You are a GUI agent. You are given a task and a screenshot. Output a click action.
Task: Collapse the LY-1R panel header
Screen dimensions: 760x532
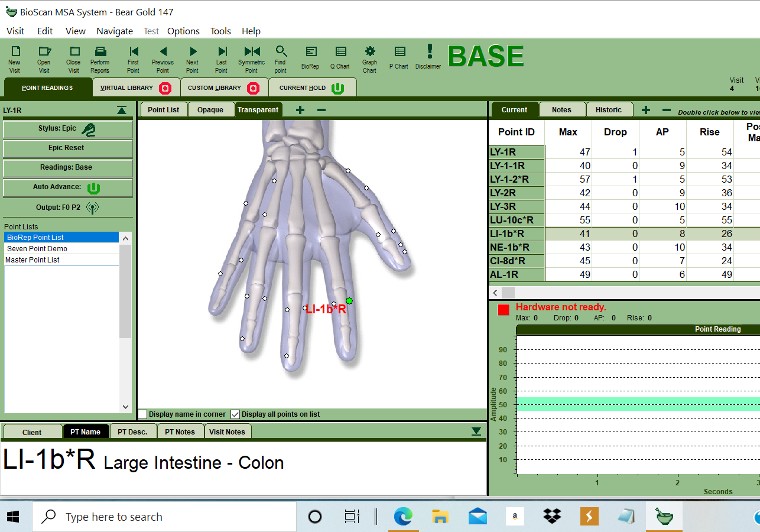(x=121, y=110)
